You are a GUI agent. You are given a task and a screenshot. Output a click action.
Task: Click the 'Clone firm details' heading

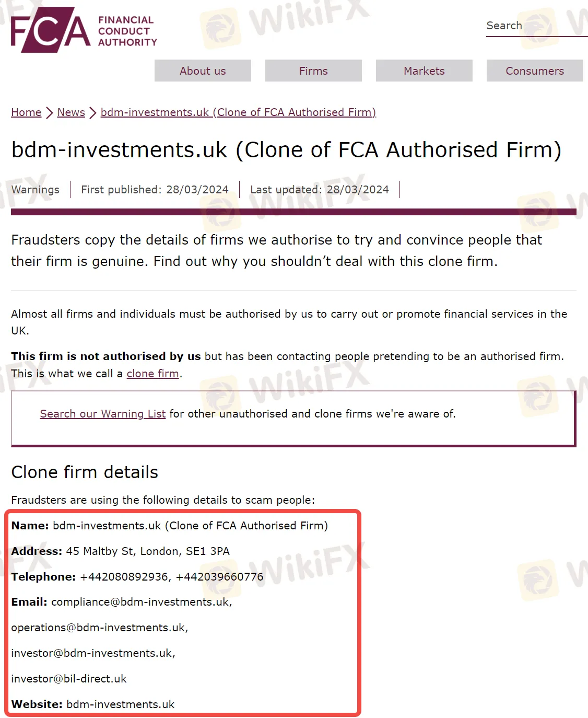(85, 472)
